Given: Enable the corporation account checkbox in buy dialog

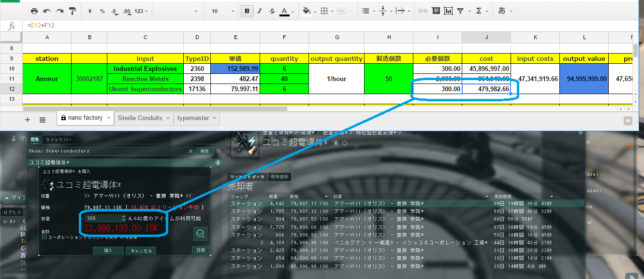Looking at the screenshot, I should point(44,237).
